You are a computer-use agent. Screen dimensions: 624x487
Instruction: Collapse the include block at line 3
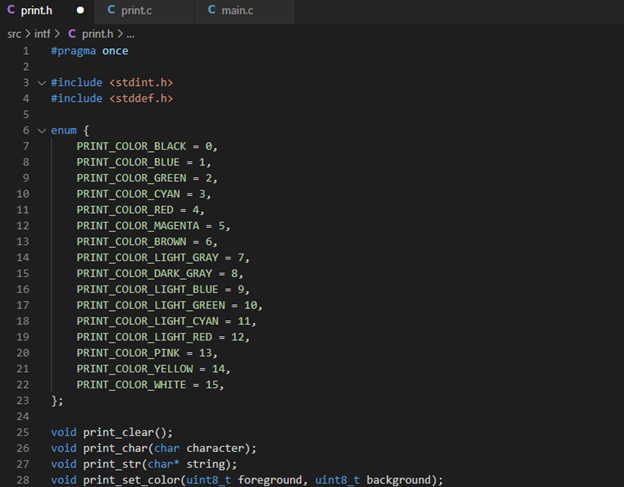[41, 82]
